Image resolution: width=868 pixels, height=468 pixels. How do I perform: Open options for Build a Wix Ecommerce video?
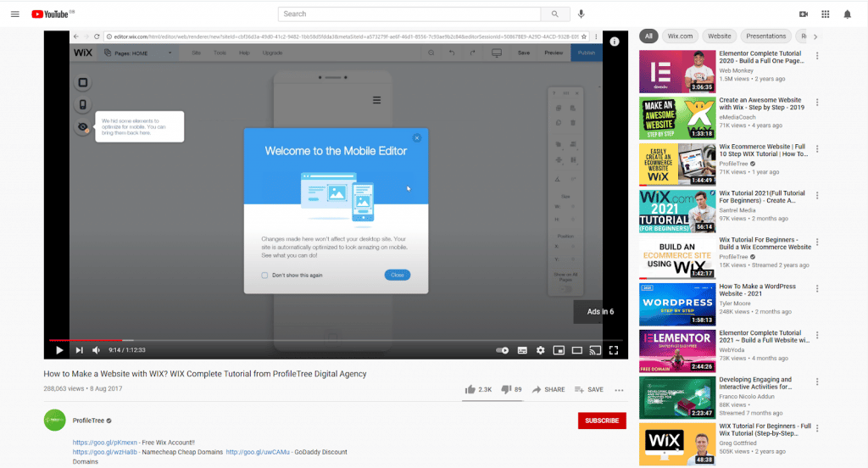pyautogui.click(x=817, y=242)
